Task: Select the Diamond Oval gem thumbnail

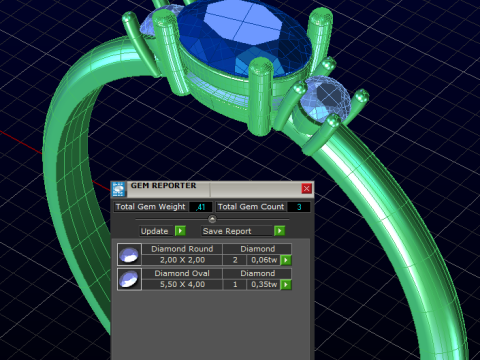Action: click(x=129, y=279)
